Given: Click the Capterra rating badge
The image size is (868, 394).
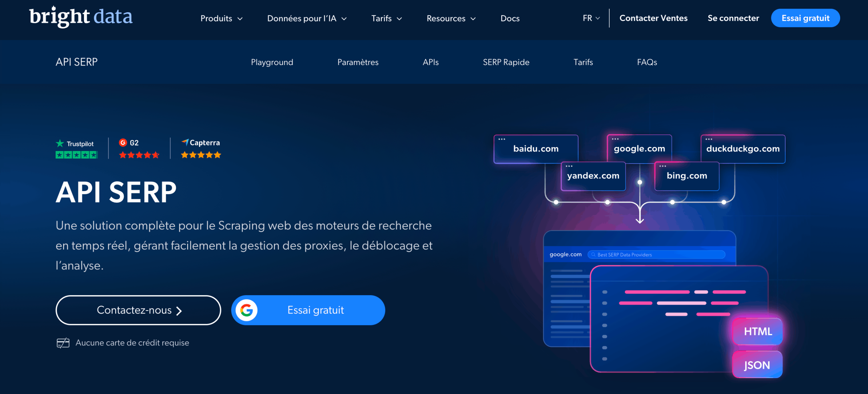Looking at the screenshot, I should (201, 149).
